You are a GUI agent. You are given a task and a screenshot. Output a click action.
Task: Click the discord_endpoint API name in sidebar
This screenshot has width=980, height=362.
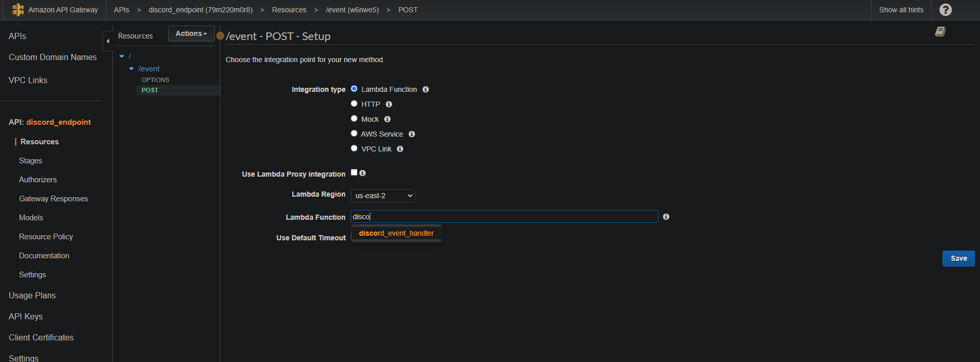(x=58, y=122)
